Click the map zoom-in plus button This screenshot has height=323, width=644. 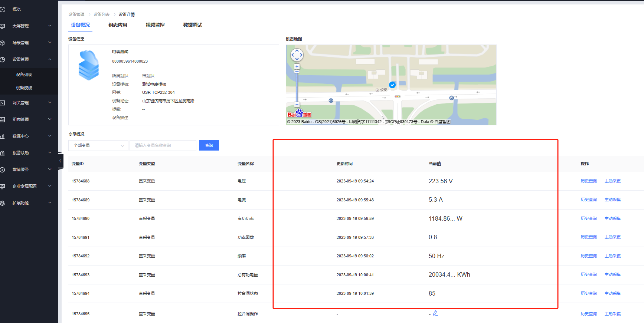297,67
